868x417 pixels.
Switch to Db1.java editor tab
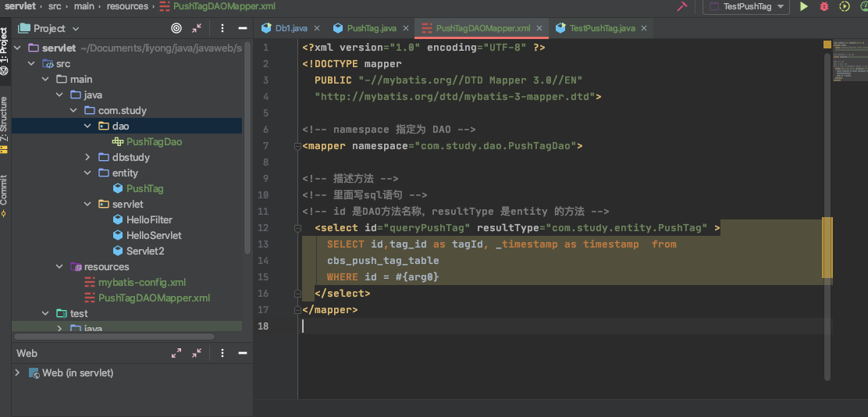(x=291, y=27)
